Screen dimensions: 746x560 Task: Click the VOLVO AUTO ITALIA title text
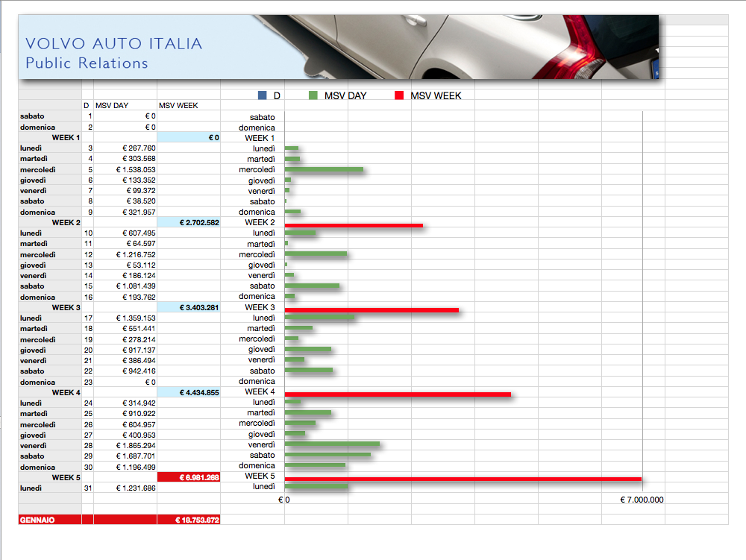tap(113, 44)
